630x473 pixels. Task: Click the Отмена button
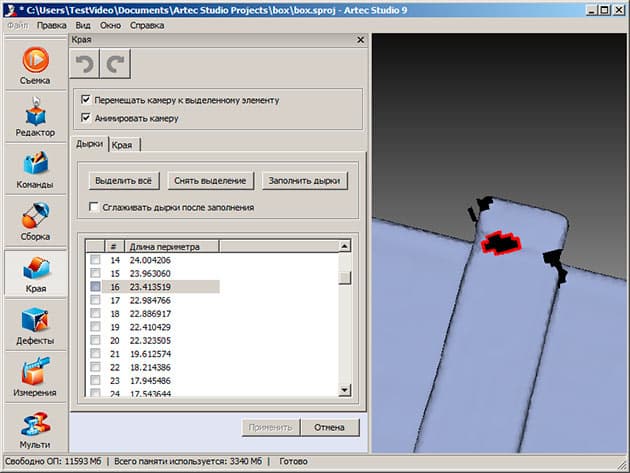coord(329,427)
